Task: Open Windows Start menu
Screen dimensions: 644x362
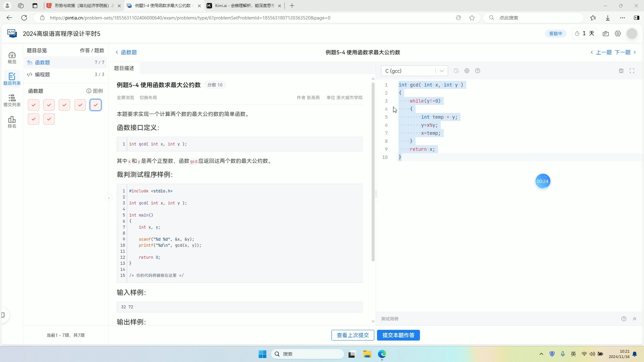Action: pos(263,354)
